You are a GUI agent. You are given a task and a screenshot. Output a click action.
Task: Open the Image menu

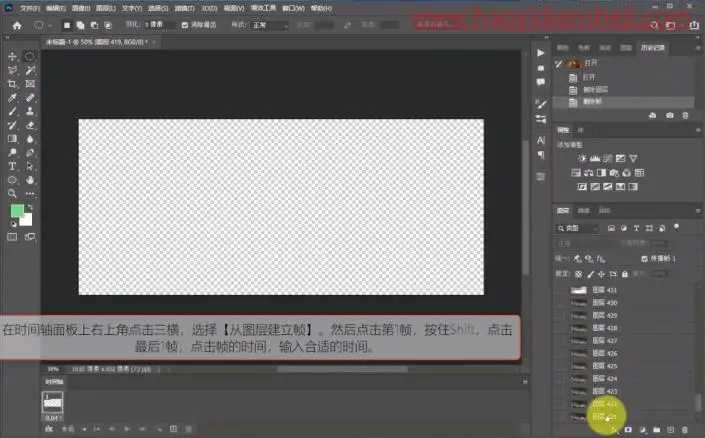81,8
